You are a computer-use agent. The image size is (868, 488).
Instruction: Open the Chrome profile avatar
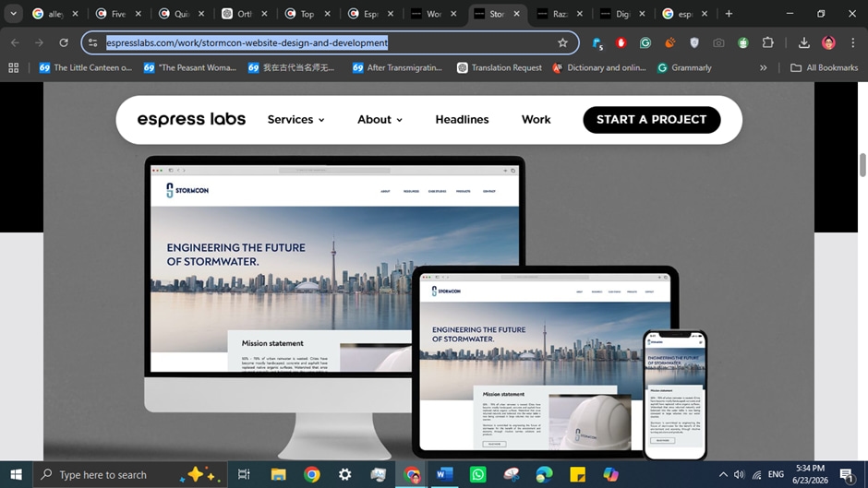pos(828,42)
